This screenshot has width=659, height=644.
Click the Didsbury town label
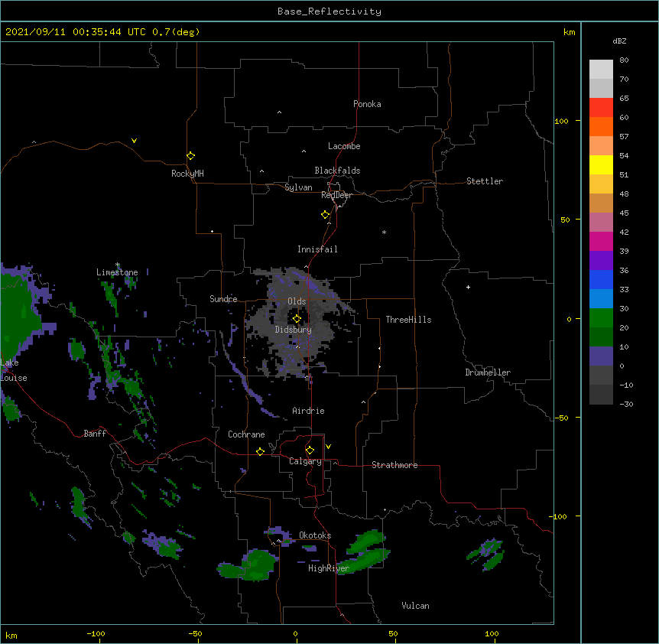click(x=293, y=330)
